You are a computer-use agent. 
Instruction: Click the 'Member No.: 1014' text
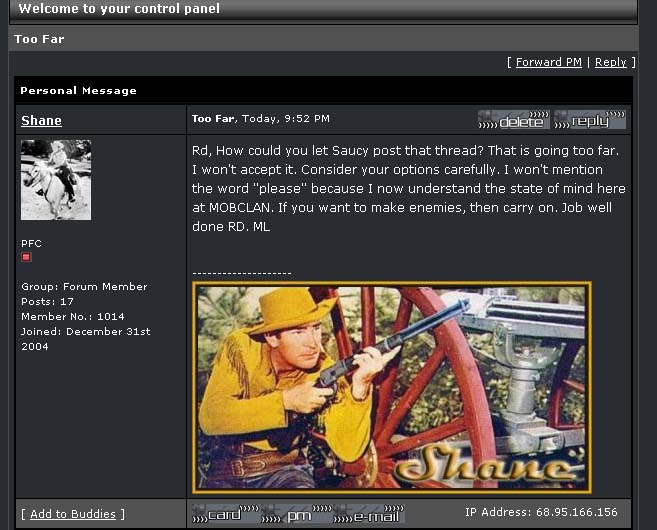click(72, 316)
